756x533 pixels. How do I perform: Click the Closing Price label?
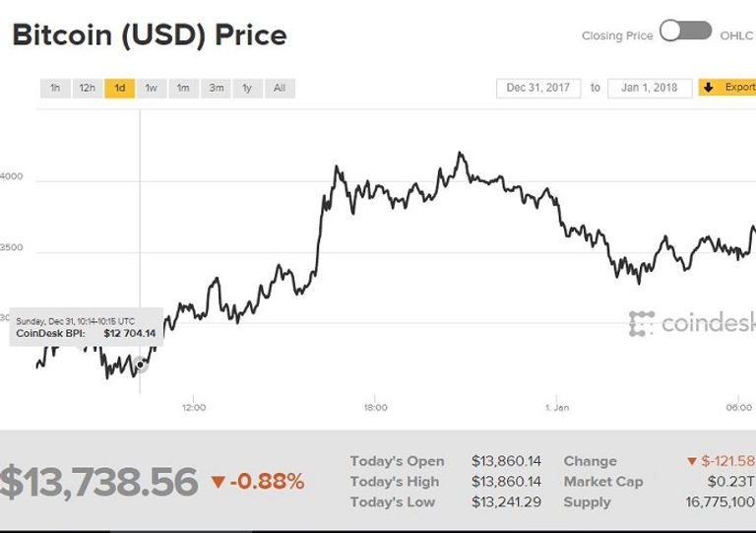tap(616, 35)
